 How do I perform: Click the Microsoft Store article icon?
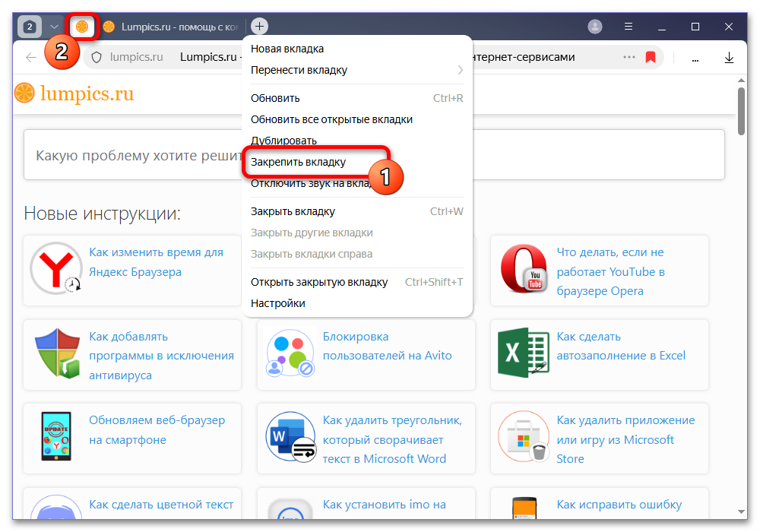pos(524,436)
